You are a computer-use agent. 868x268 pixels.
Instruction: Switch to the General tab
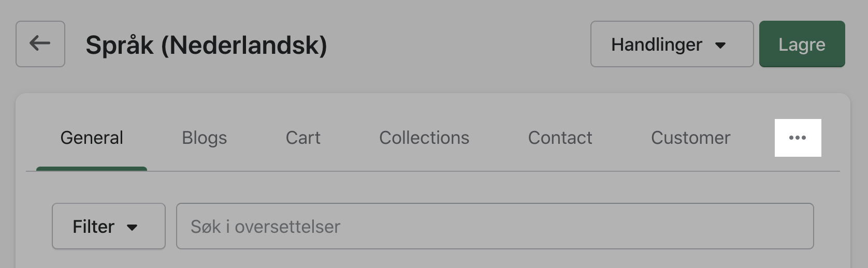[x=92, y=138]
